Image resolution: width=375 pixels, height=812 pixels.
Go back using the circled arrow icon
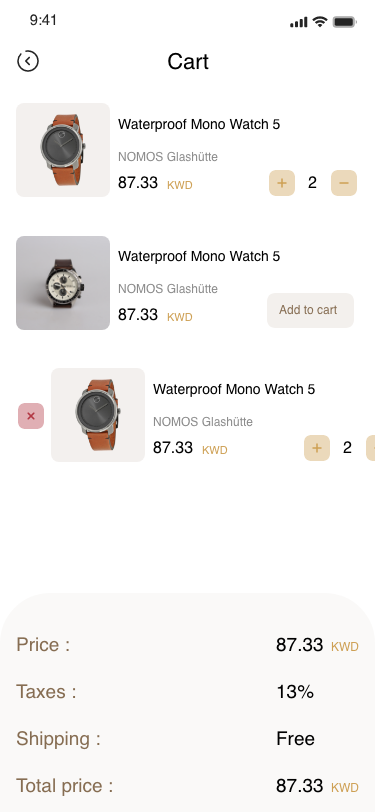tap(28, 61)
